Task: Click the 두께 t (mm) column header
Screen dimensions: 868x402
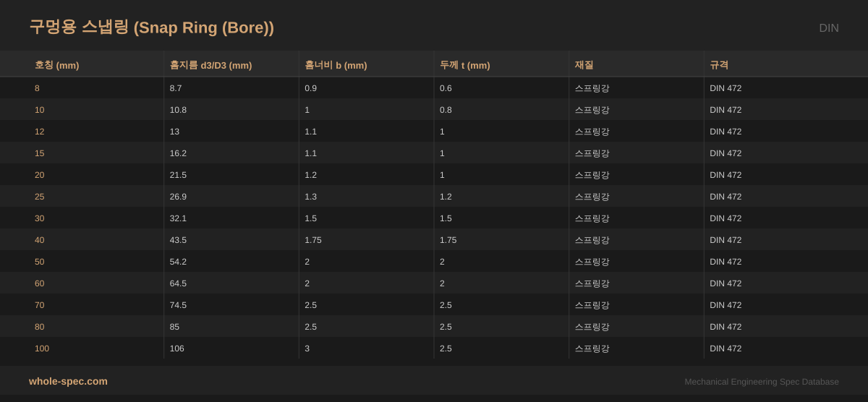Action: click(464, 65)
